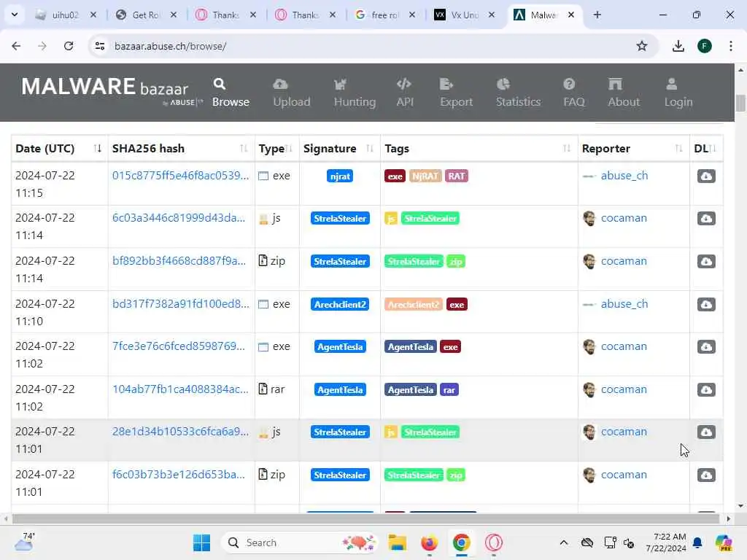Download the js sample 6c03a3446c81999d43da
The height and width of the screenshot is (560, 747).
(706, 219)
